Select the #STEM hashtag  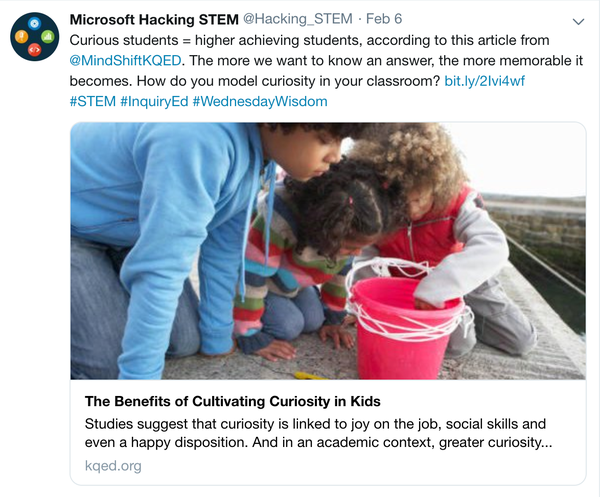click(x=91, y=101)
